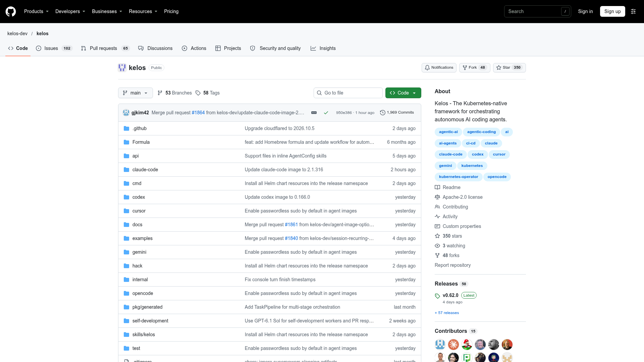Screen dimensions: 644x362
Task: Open the v0.62.0 release tag
Action: pos(450,295)
